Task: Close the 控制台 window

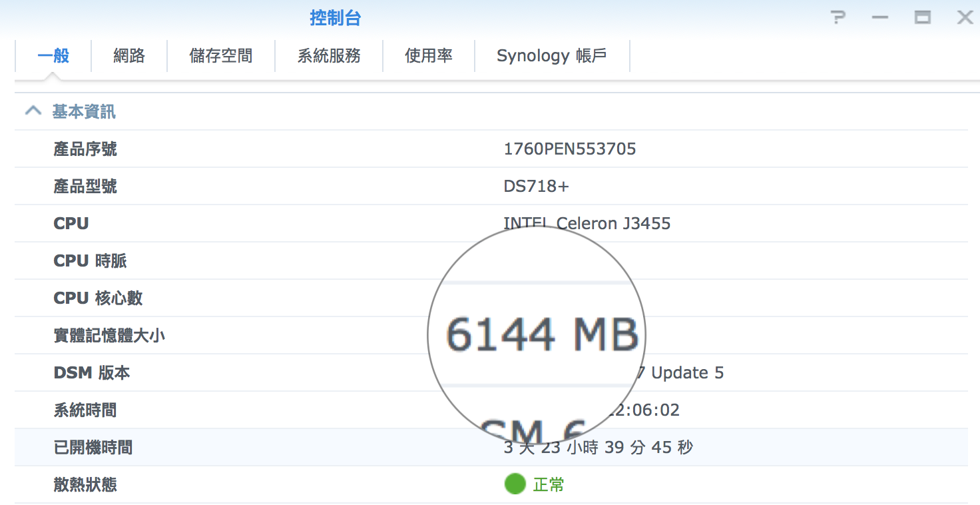Action: (x=965, y=18)
